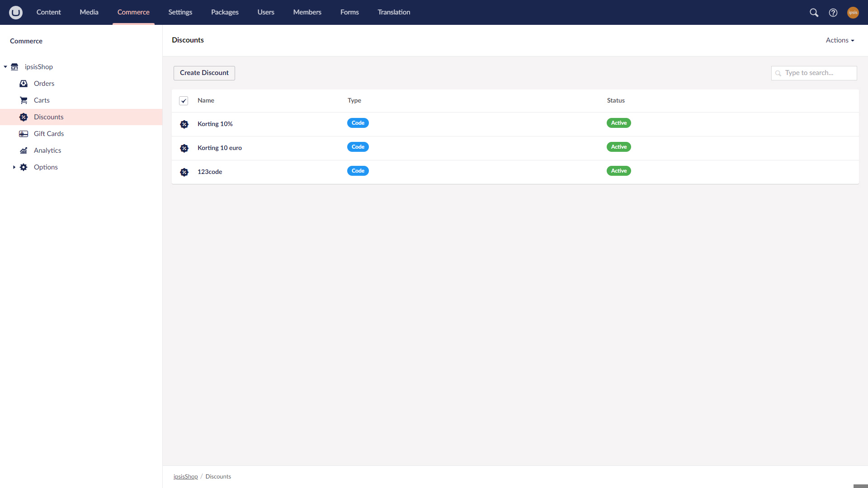Open the Umbraco logo in the top bar
The image size is (868, 488).
tap(16, 12)
